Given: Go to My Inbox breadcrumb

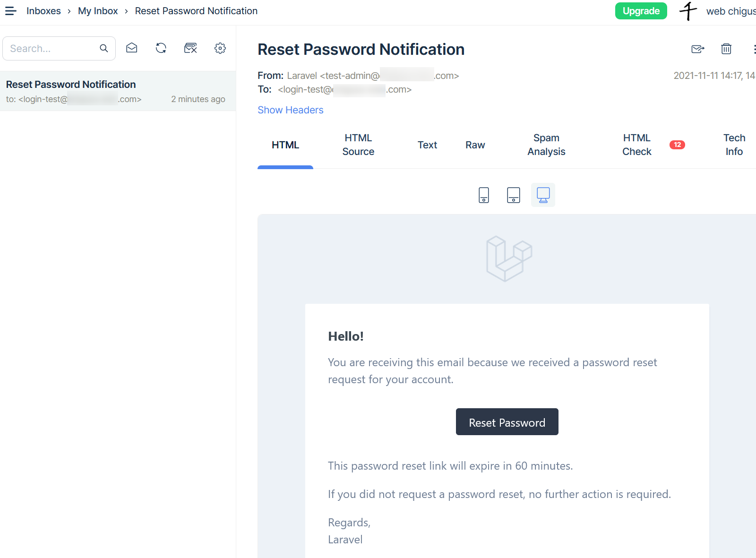Looking at the screenshot, I should pos(98,11).
